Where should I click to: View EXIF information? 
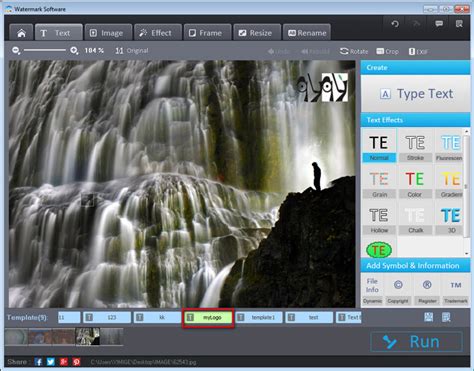click(x=418, y=52)
